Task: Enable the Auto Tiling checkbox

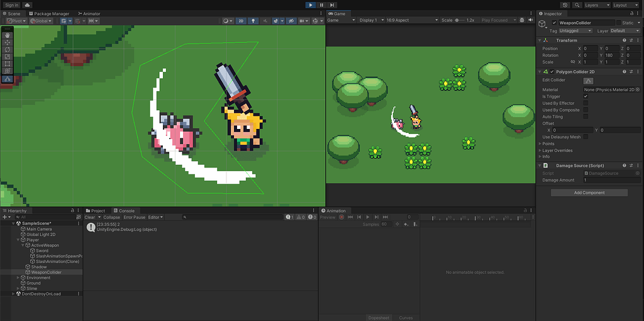Action: [586, 116]
